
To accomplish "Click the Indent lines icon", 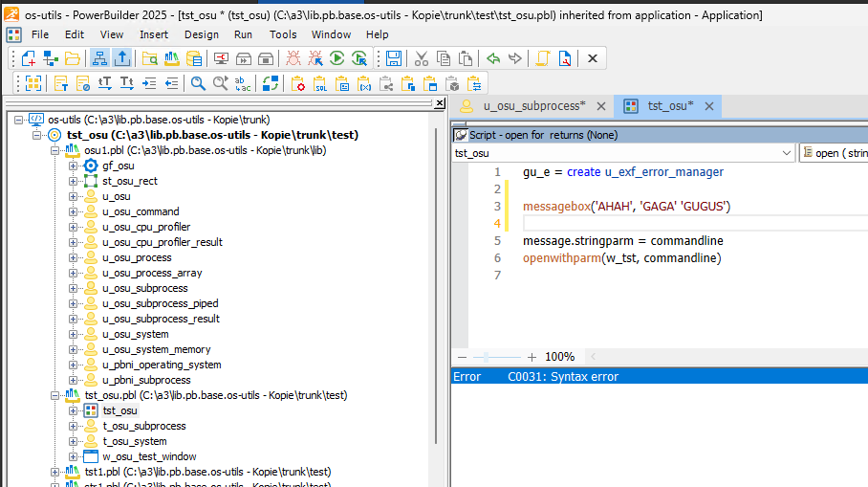I will click(149, 83).
